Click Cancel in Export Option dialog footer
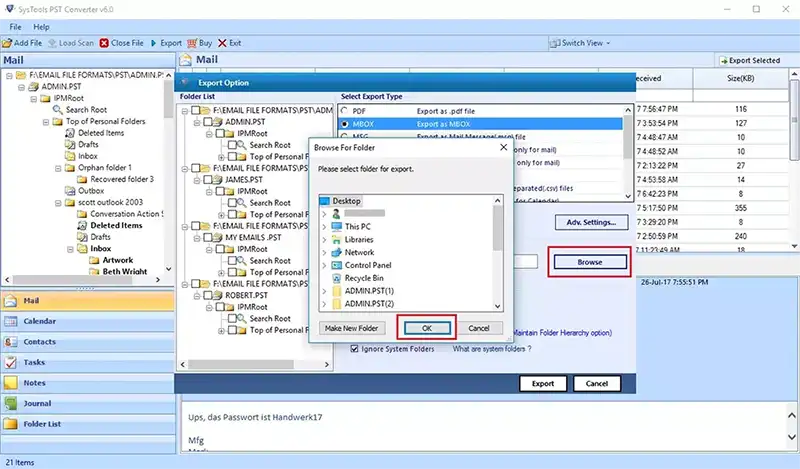This screenshot has width=800, height=469. pyautogui.click(x=596, y=383)
